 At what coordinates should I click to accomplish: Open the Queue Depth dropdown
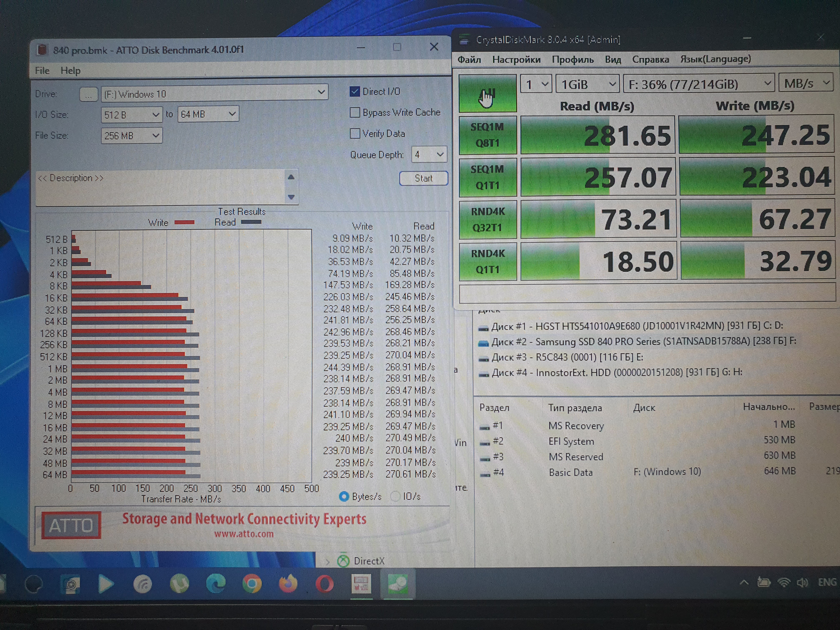429,155
